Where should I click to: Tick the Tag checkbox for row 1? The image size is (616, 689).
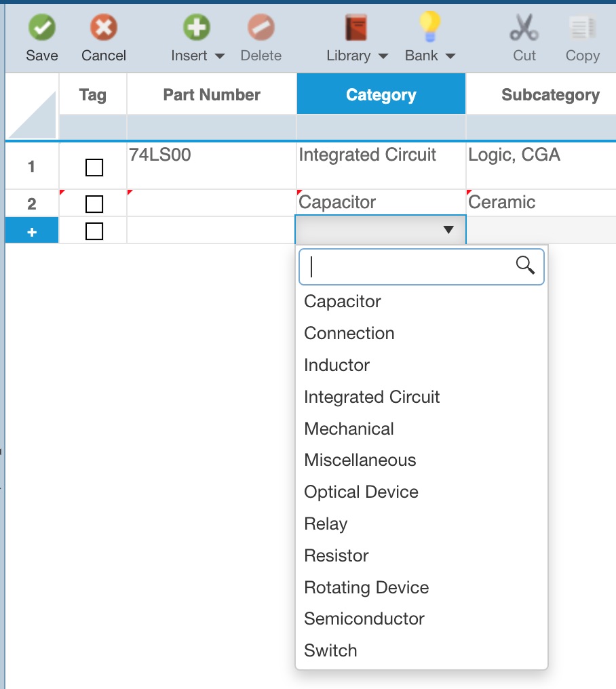coord(94,167)
